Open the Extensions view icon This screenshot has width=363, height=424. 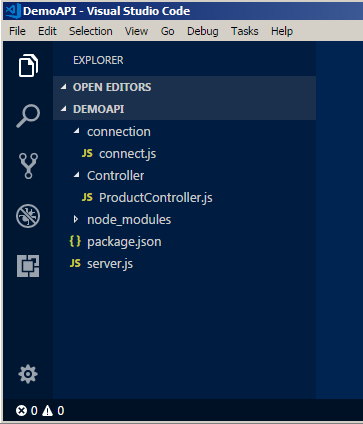(x=28, y=266)
